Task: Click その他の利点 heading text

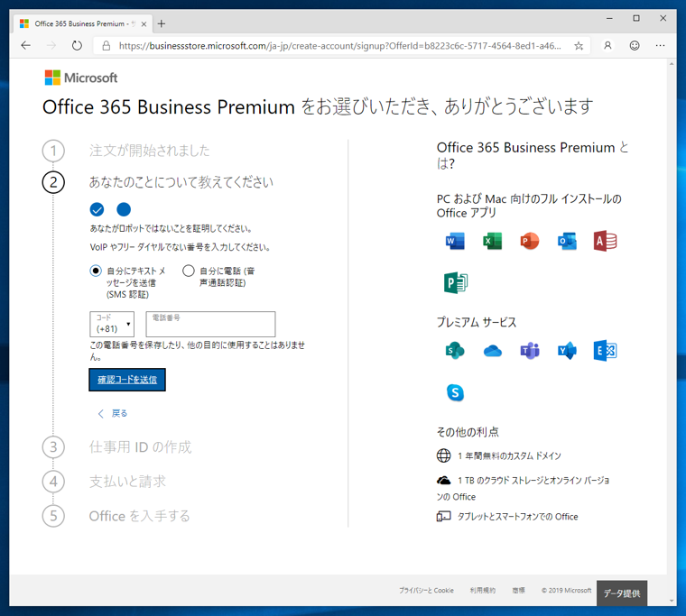Action: point(468,432)
